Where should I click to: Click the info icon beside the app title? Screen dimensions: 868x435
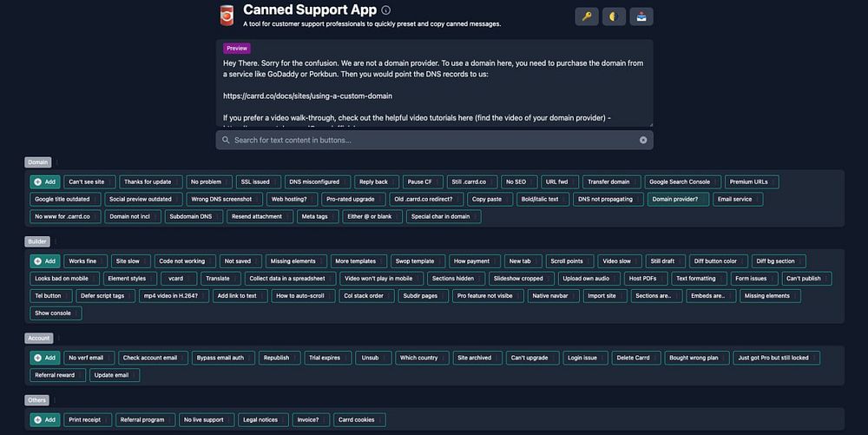pyautogui.click(x=386, y=10)
